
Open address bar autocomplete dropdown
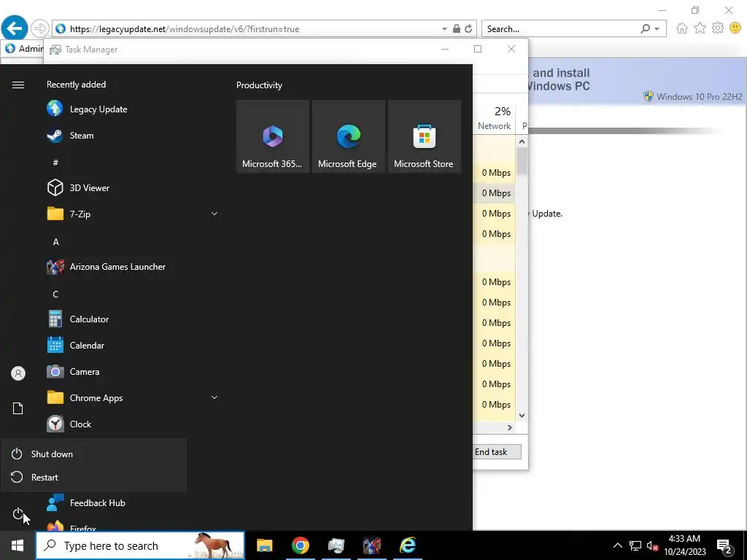[x=444, y=29]
